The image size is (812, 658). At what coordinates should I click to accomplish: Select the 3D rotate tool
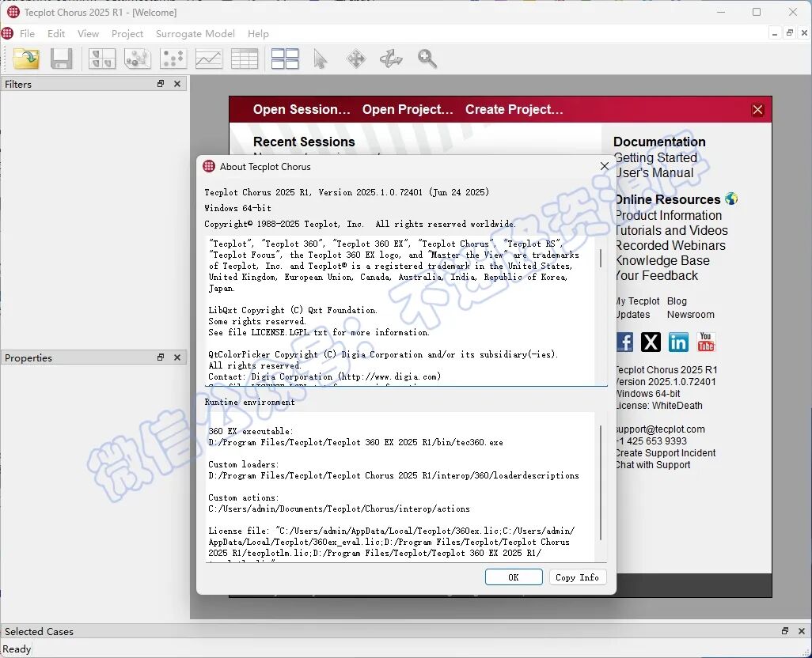pyautogui.click(x=391, y=59)
